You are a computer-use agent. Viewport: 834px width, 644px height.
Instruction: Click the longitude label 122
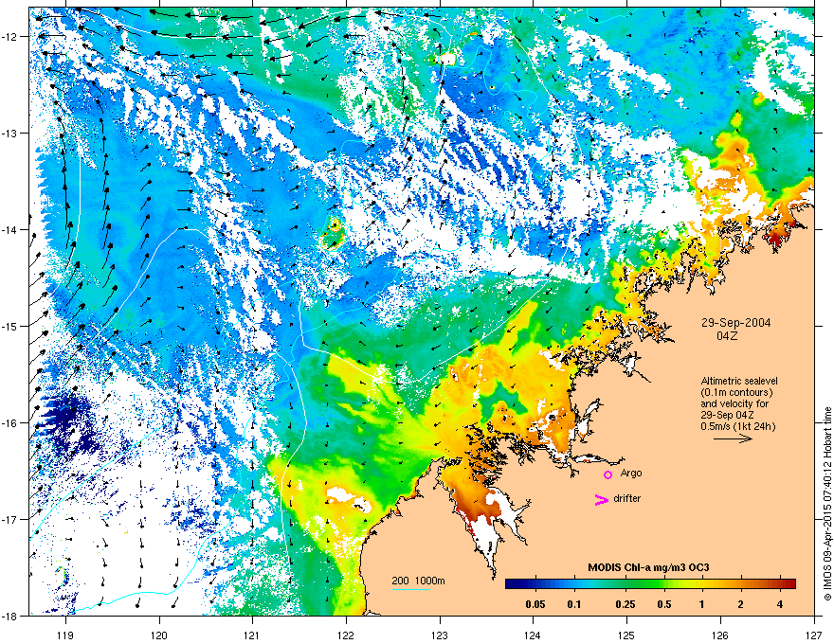(x=346, y=635)
